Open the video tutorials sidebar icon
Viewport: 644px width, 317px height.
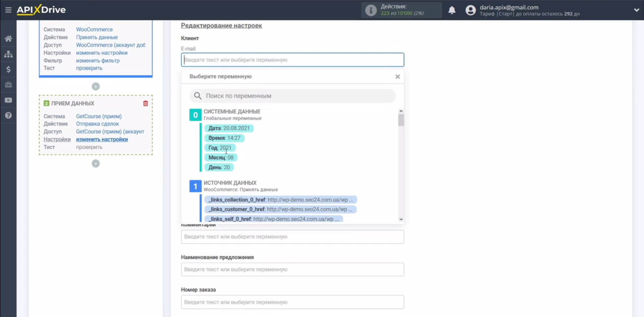click(x=8, y=100)
